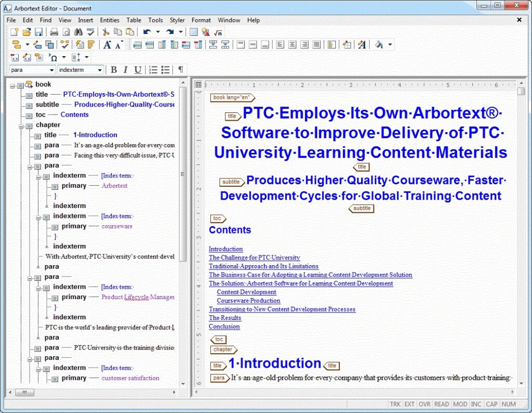532x413 pixels.
Task: Save the document with the floppy disk icon
Action: click(x=38, y=32)
